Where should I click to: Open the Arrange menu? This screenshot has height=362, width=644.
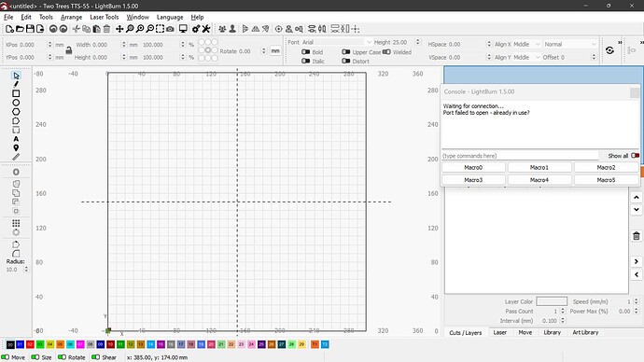coord(72,17)
